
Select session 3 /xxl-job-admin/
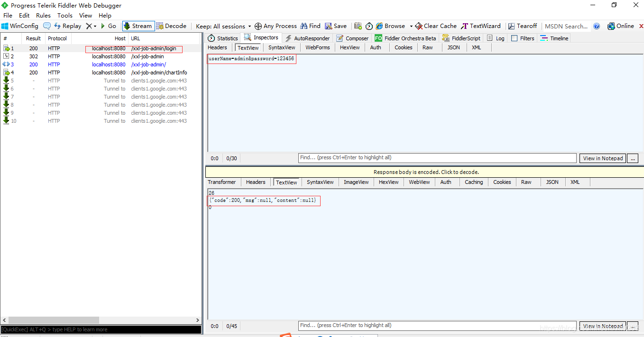[x=101, y=64]
